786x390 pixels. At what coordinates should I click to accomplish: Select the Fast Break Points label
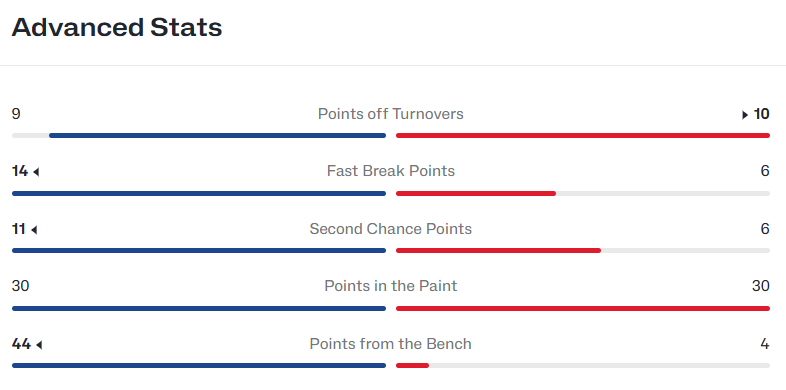point(390,171)
